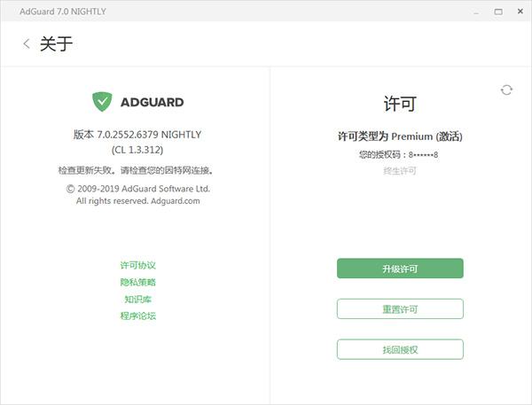
Task: Click the ADGUARD wordmark next to the shield
Action: [153, 102]
